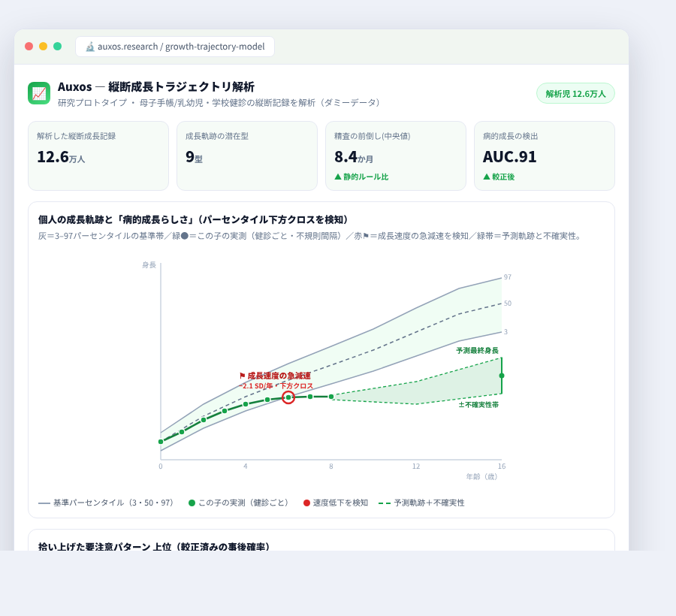Viewport: 676px width, 616px height.
Task: Click the AUC.91 value
Action: coord(509,157)
